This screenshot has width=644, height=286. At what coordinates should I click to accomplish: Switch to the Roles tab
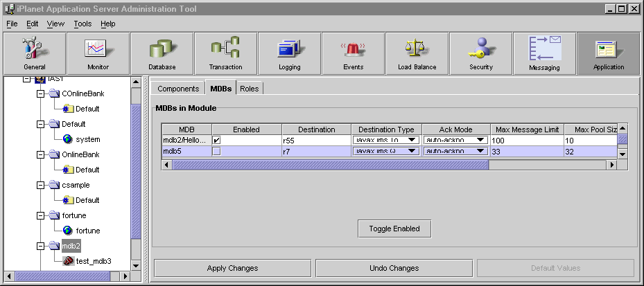250,89
